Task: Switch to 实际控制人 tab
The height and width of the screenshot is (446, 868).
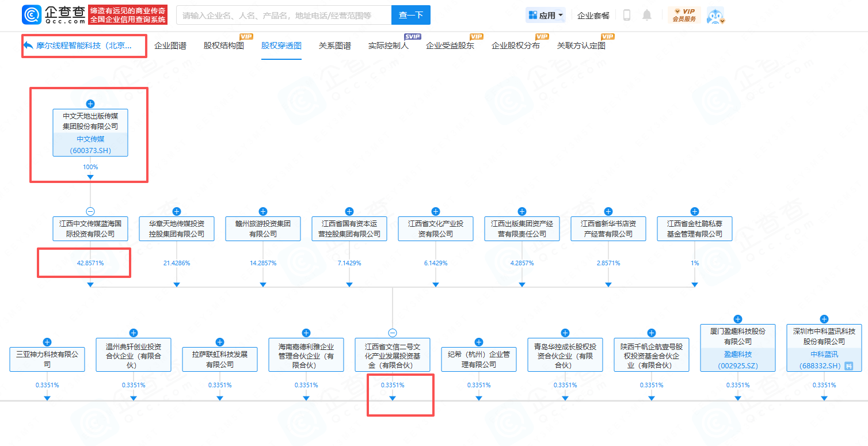Action: 389,45
